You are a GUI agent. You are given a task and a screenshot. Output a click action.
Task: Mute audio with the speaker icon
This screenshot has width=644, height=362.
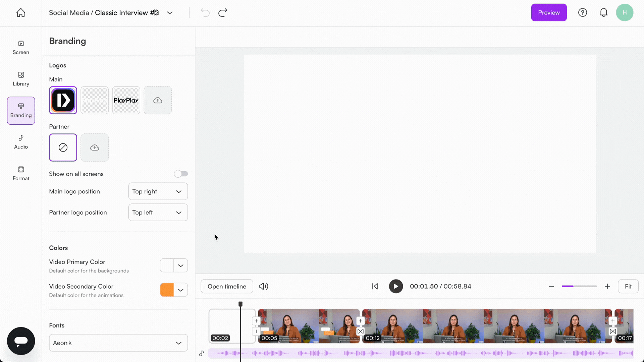pyautogui.click(x=264, y=286)
